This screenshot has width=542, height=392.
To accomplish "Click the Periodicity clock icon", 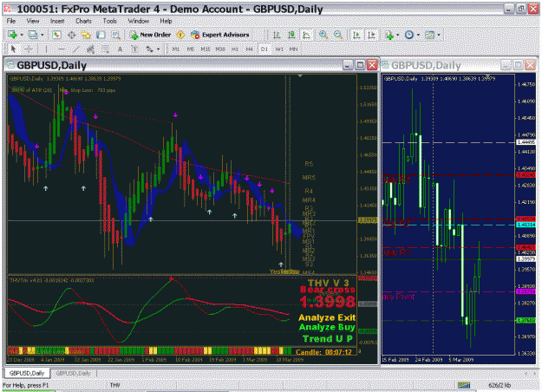I will (409, 35).
